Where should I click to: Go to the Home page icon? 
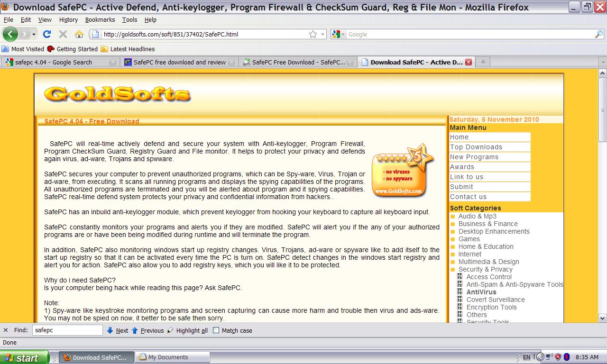(79, 34)
